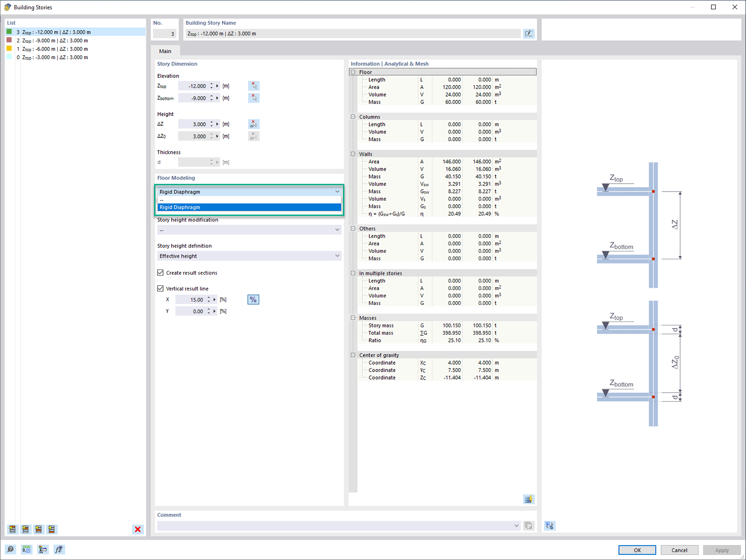Click the new-story icon with top orange bar
The width and height of the screenshot is (746, 560).
[x=13, y=529]
